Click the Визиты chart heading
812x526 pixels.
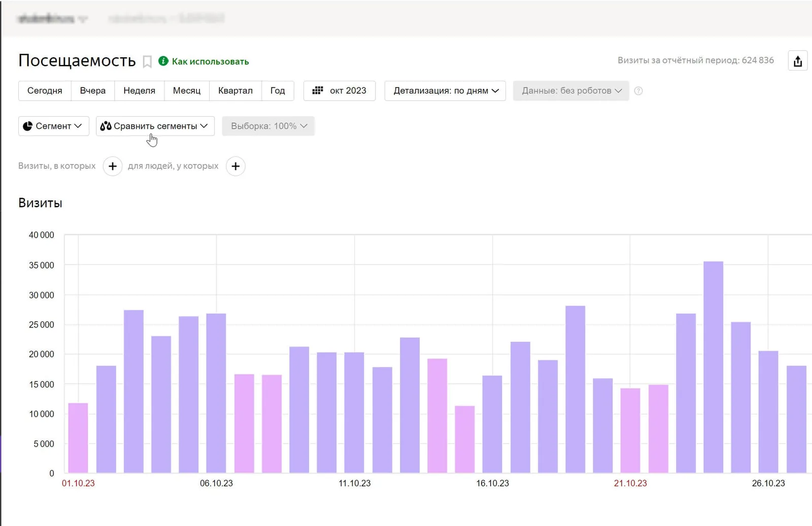point(40,203)
